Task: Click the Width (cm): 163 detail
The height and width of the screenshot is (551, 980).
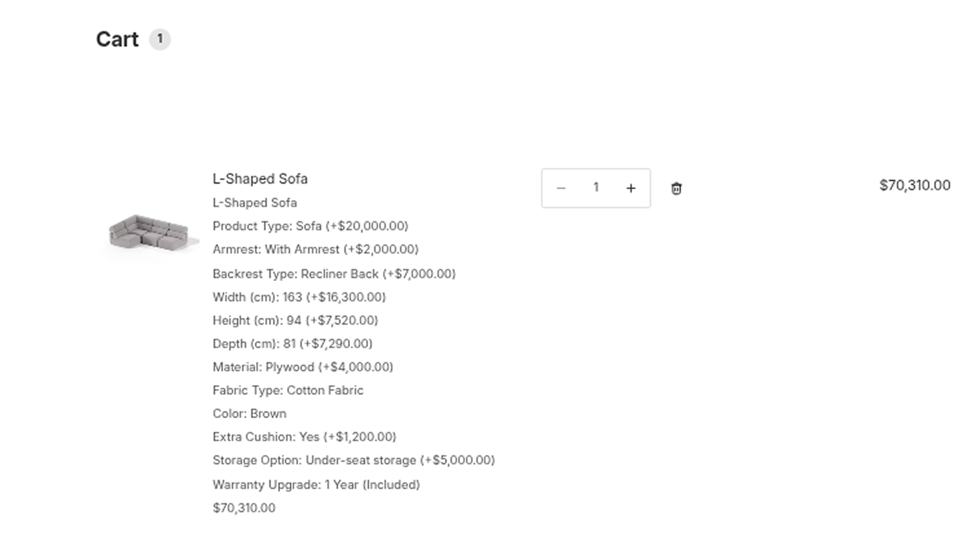Action: pos(300,297)
